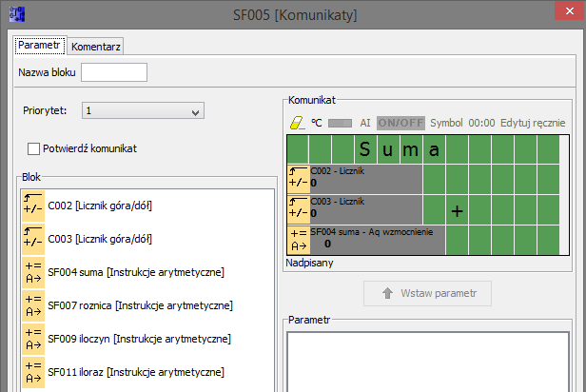Switch to the Komentarz tab
This screenshot has height=392, width=586.
point(95,46)
